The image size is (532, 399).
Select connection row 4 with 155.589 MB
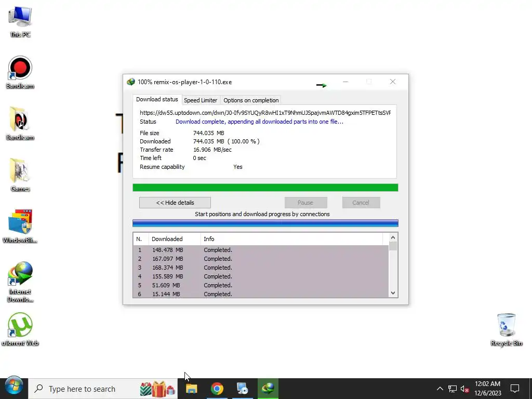(x=261, y=276)
